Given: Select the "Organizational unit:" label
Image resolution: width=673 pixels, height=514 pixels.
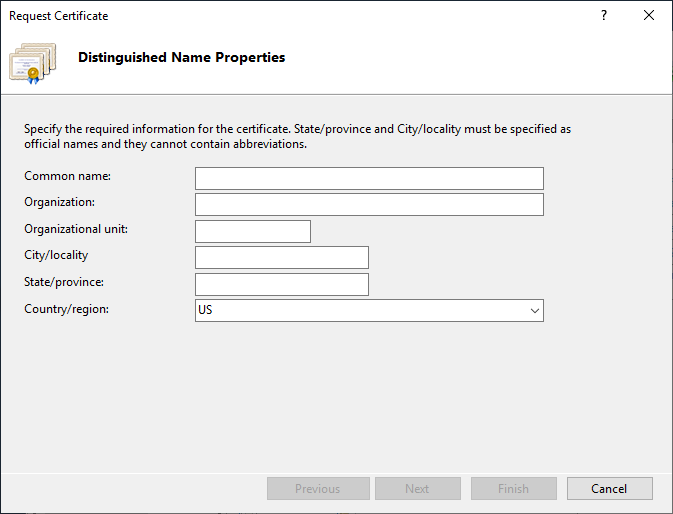Looking at the screenshot, I should [x=76, y=229].
